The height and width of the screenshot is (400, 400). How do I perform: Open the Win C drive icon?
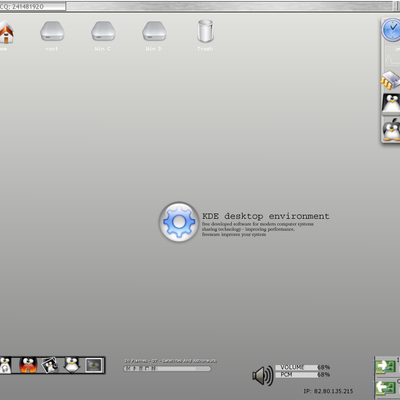tap(103, 31)
